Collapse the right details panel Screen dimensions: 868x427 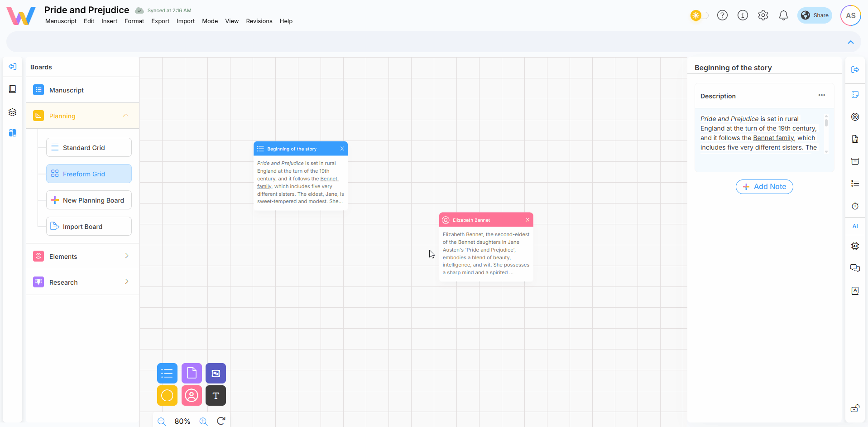[x=855, y=69]
